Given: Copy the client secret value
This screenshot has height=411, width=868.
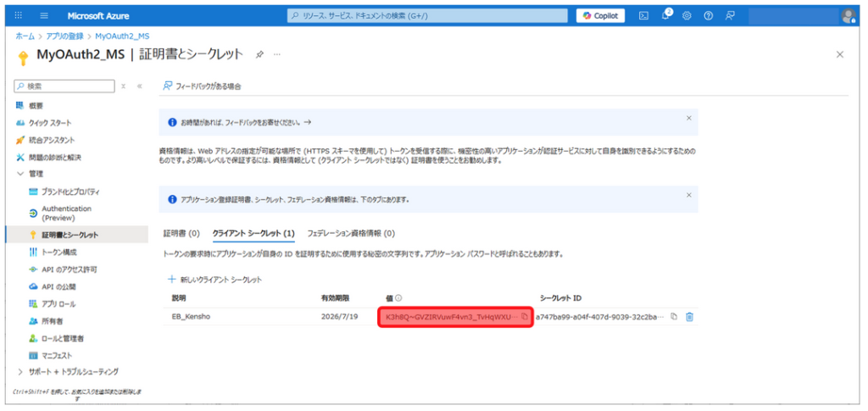Looking at the screenshot, I should [x=525, y=316].
